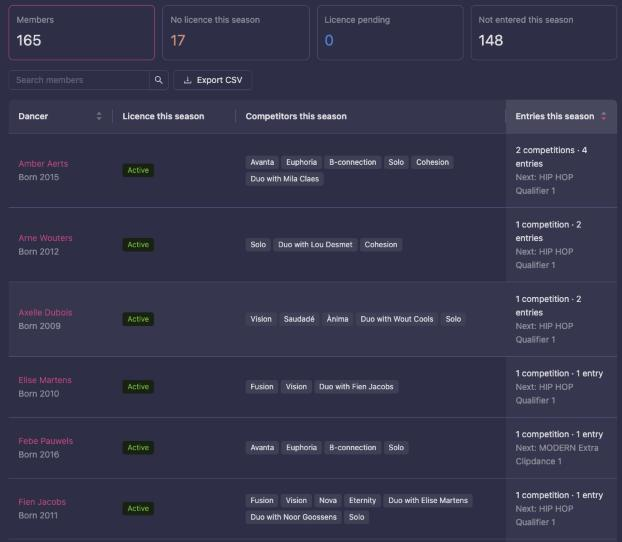
Task: Click Active badge for Elise Martens
Action: click(138, 387)
